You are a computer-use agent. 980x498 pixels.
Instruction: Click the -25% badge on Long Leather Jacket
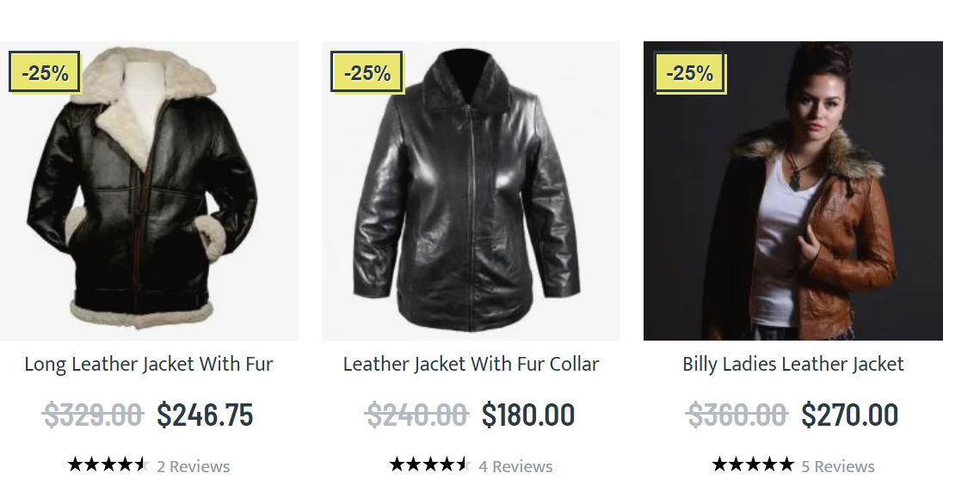(x=45, y=72)
